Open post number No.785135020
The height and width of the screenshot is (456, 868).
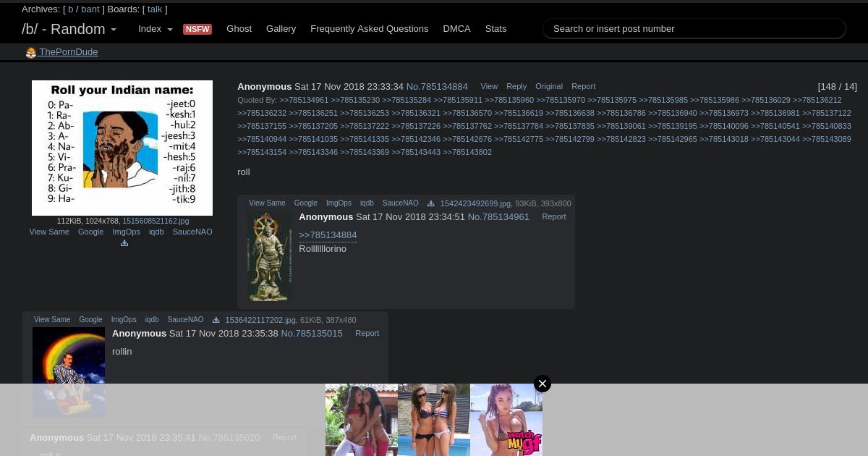[x=229, y=438]
